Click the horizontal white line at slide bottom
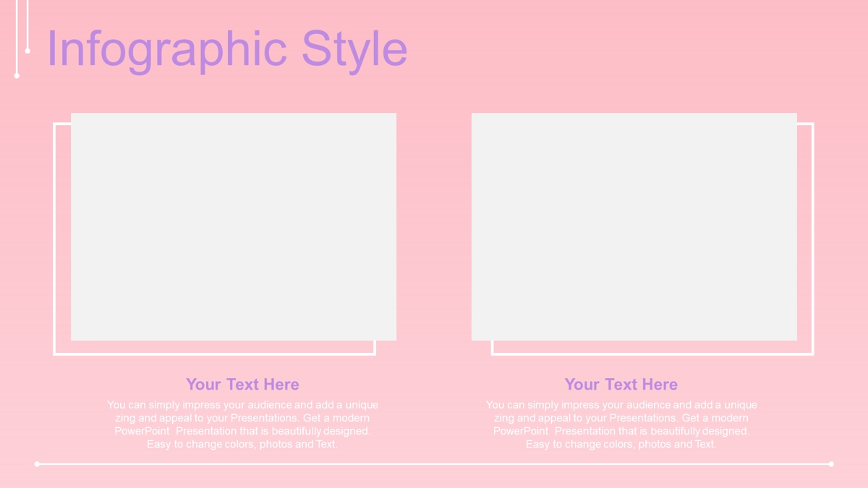The image size is (868, 488). (x=434, y=464)
